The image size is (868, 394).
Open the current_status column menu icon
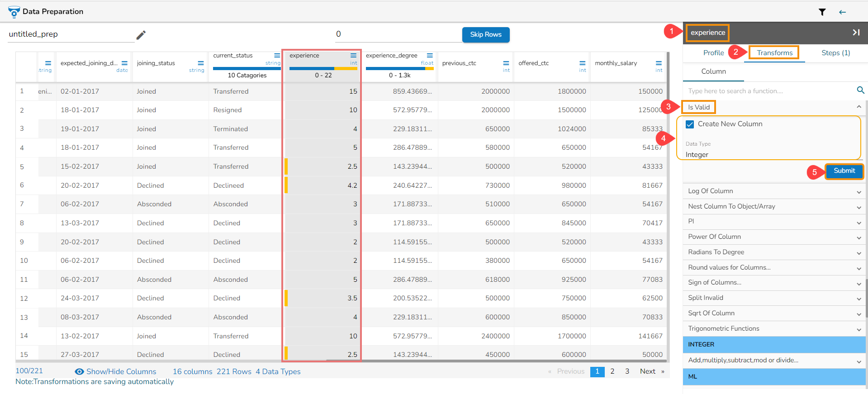tap(277, 56)
